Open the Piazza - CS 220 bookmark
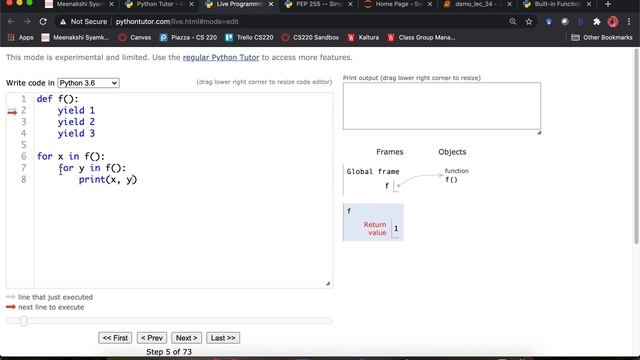The width and height of the screenshot is (640, 360). (x=188, y=38)
